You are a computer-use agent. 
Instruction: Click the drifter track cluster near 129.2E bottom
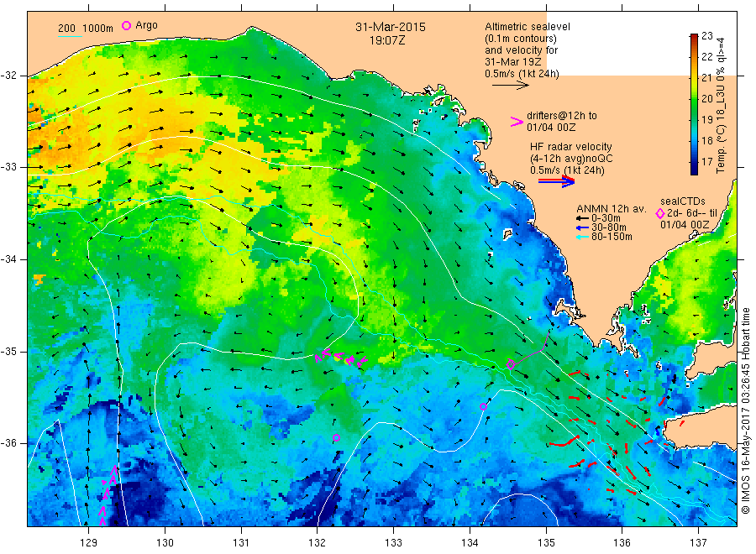pos(108,494)
